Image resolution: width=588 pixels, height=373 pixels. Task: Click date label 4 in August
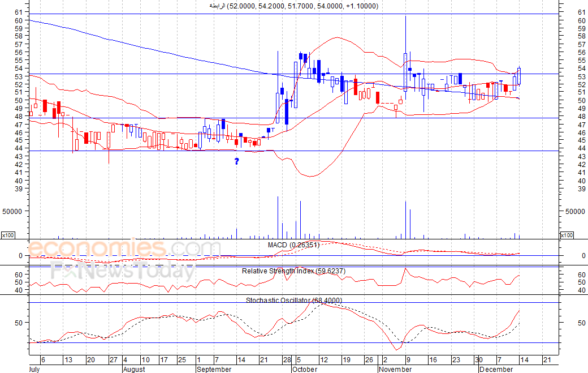coord(126,360)
